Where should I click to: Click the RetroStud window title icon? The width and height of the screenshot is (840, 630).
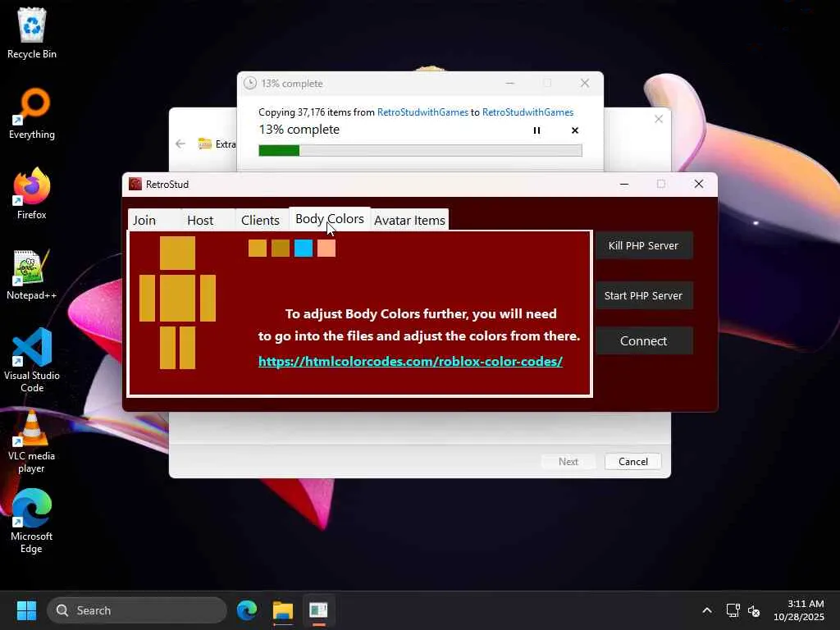[135, 184]
